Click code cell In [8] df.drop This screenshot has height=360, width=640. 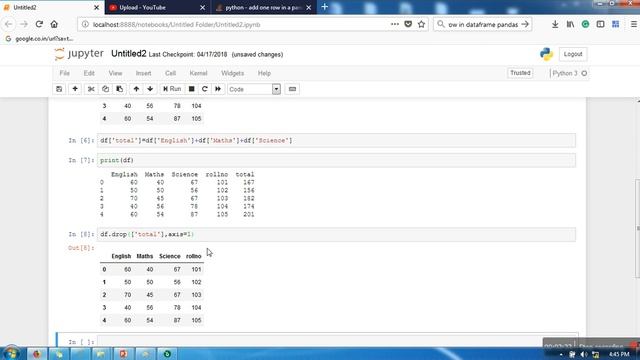(x=336, y=234)
